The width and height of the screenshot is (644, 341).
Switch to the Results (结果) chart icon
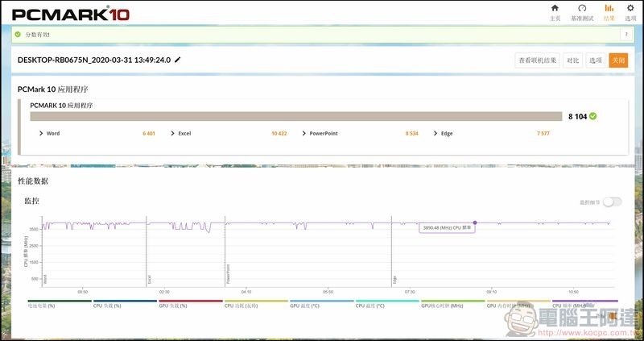click(609, 11)
